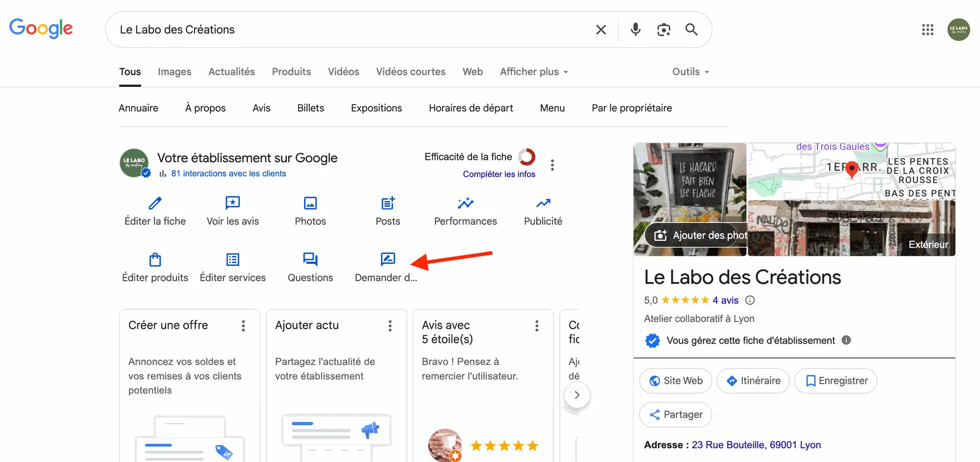Open the 4 avis reviews link
The width and height of the screenshot is (980, 462).
click(x=726, y=300)
